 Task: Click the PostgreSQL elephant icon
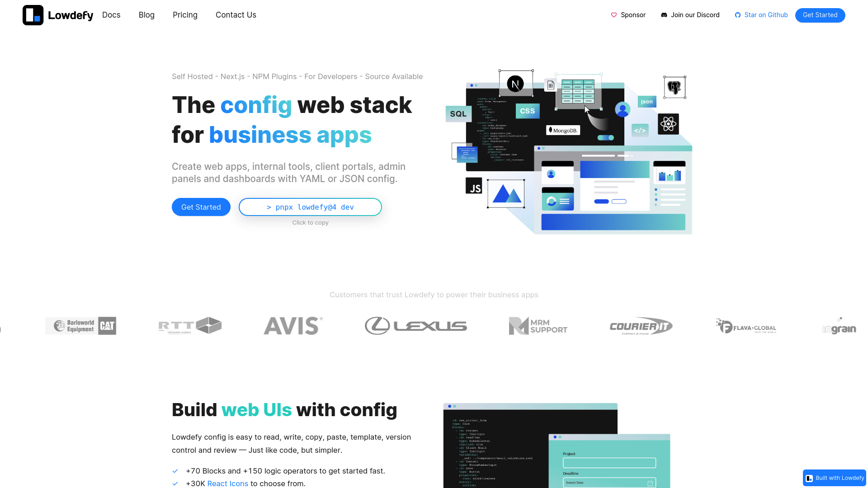point(674,88)
